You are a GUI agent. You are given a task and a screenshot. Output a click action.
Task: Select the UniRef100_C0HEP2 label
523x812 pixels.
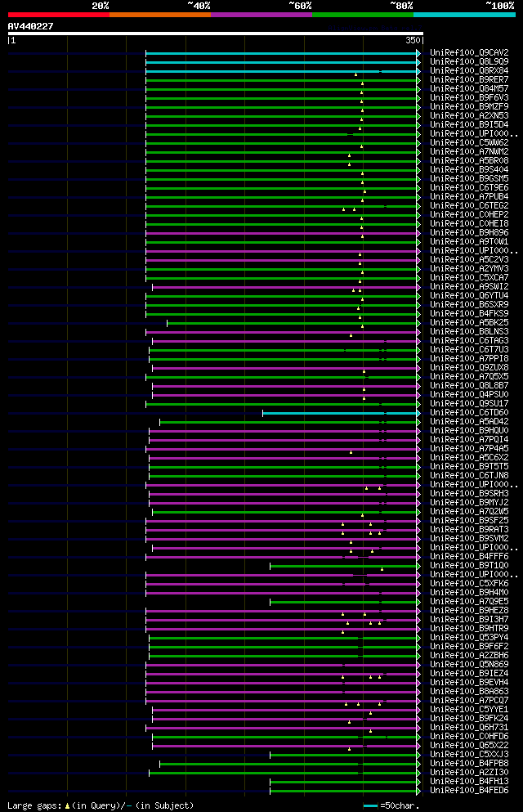[469, 214]
